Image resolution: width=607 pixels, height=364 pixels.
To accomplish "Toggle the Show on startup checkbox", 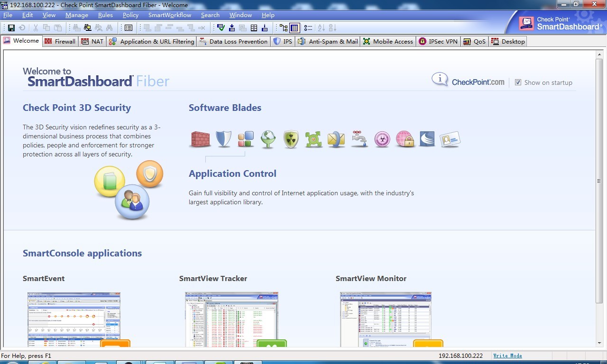I will 518,82.
